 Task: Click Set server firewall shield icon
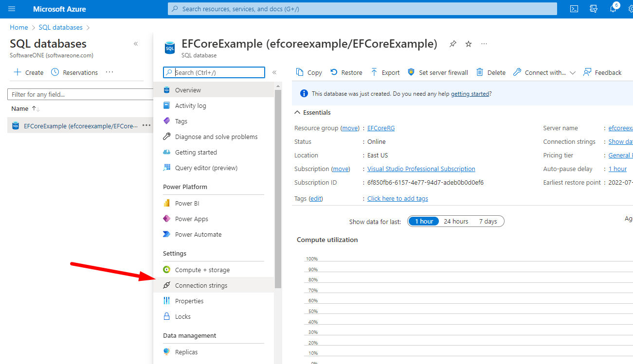[411, 72]
